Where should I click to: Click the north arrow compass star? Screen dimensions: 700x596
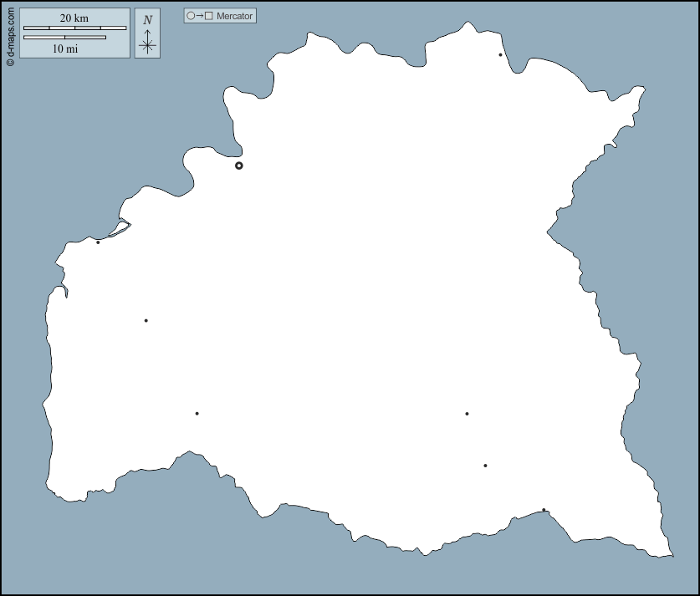point(147,44)
